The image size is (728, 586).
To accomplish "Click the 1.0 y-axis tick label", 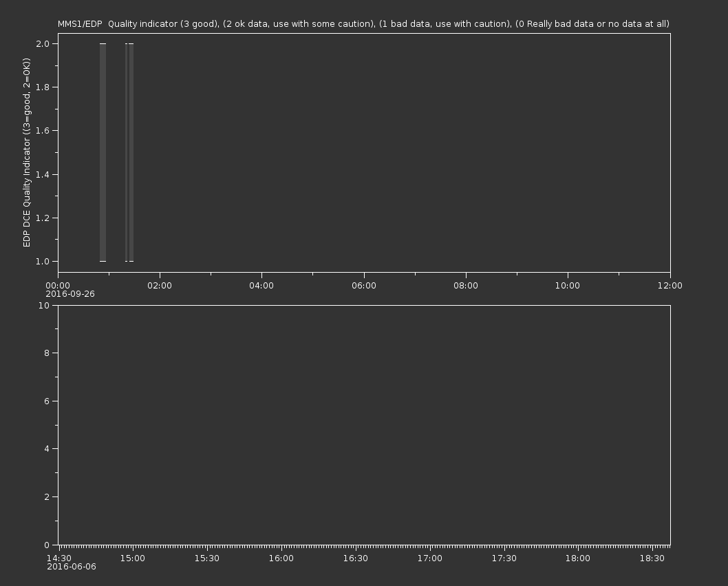I will 43,262.
